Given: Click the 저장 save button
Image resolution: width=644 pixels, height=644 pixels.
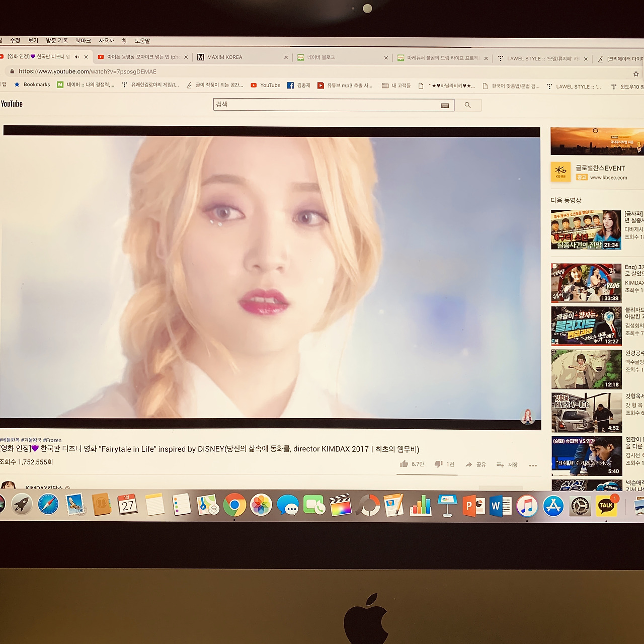Looking at the screenshot, I should pos(507,464).
